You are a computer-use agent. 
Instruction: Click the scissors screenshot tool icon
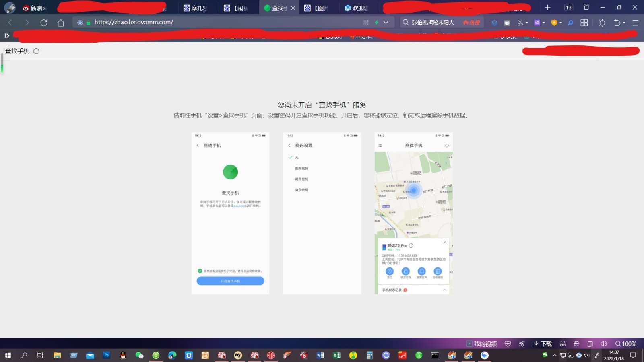[x=520, y=23]
